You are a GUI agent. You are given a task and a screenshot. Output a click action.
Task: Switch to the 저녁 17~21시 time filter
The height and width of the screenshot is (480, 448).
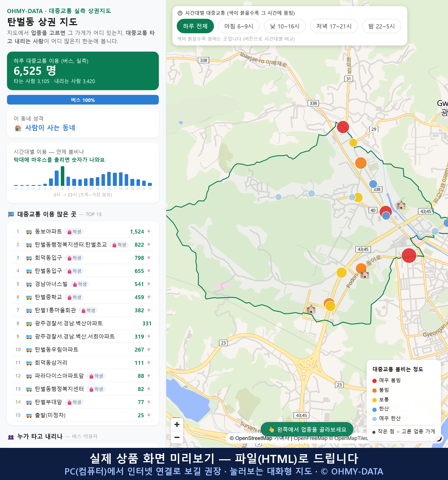click(x=334, y=26)
